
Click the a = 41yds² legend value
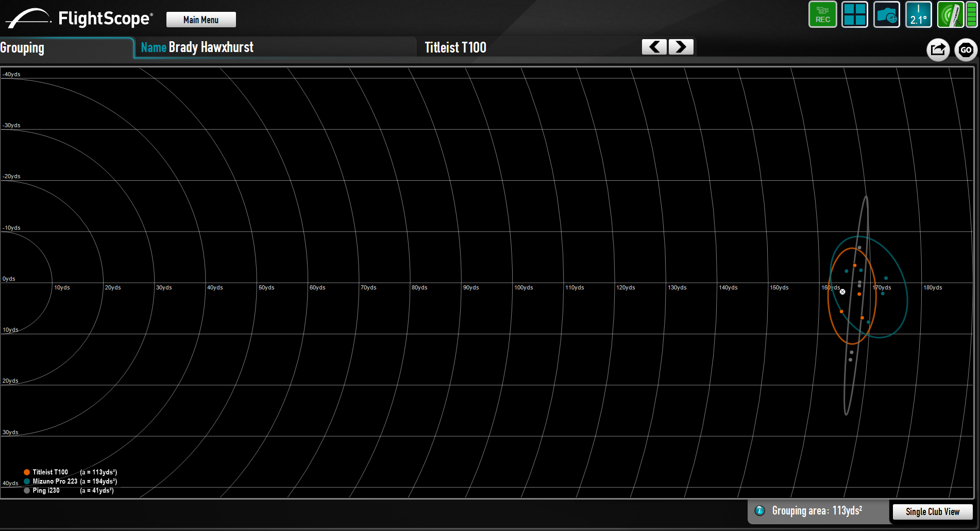(97, 491)
